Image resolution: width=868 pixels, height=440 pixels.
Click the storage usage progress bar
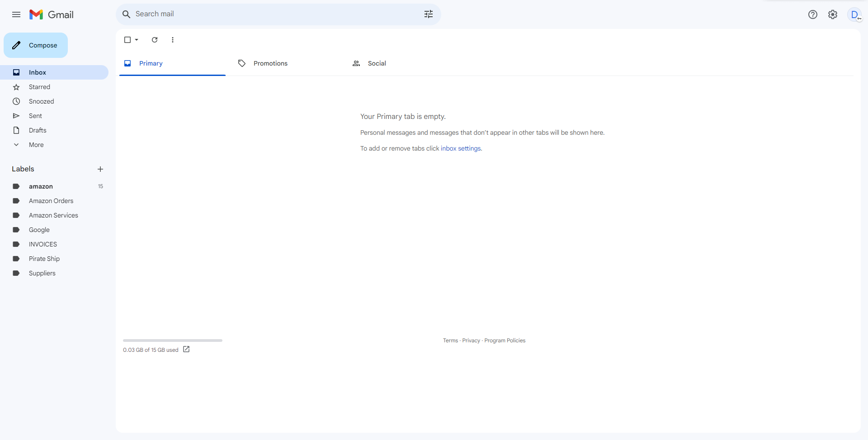click(173, 341)
